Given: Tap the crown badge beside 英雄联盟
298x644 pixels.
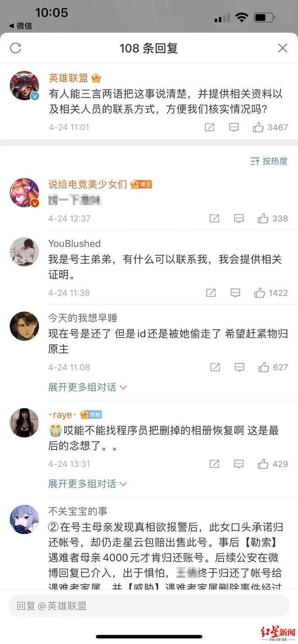Looking at the screenshot, I should click(x=96, y=78).
